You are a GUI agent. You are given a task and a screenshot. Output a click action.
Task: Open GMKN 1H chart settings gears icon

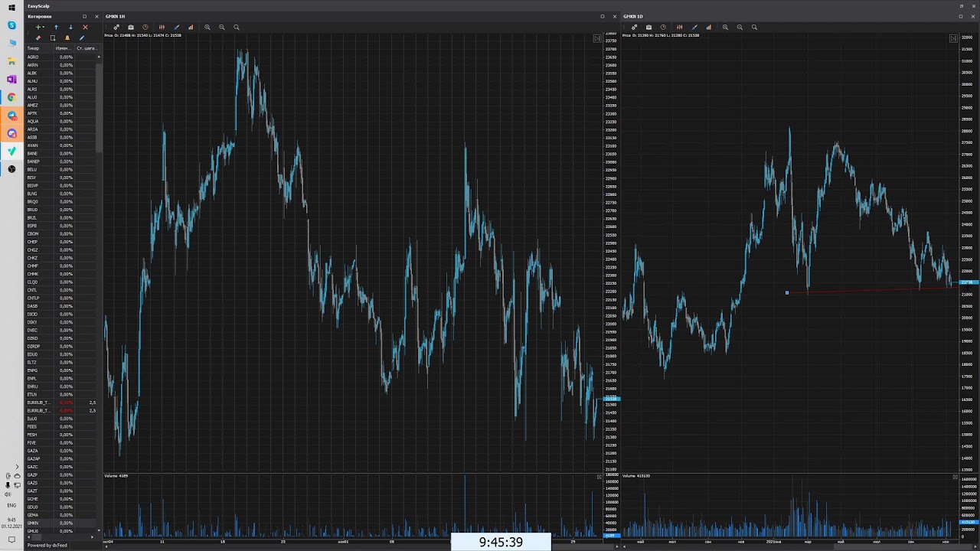(x=116, y=28)
